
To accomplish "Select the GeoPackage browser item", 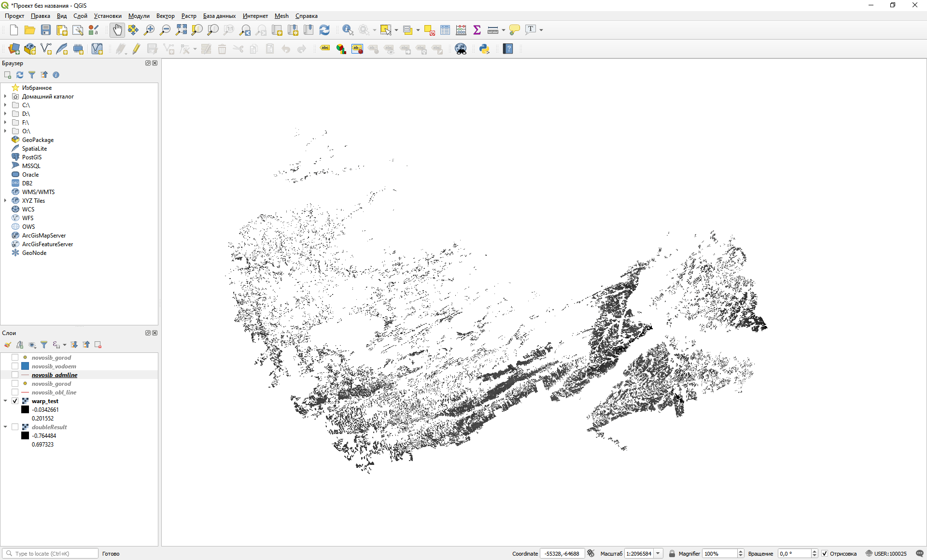I will [38, 140].
